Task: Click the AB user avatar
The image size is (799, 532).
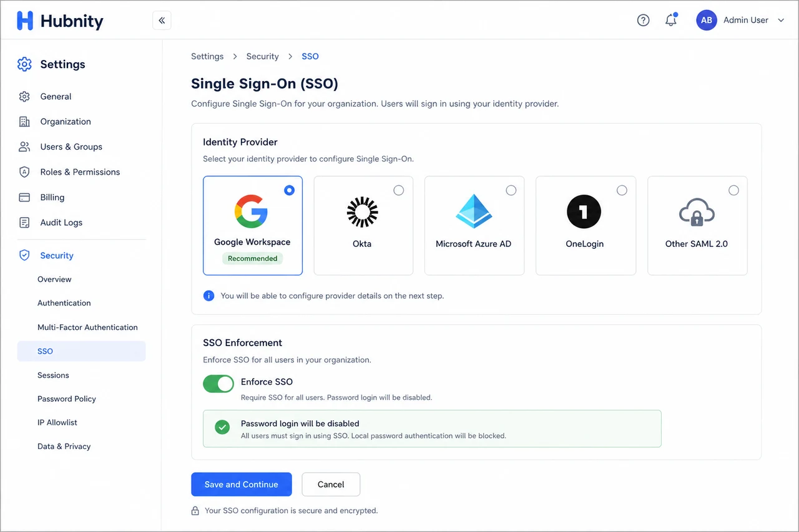Action: [706, 20]
